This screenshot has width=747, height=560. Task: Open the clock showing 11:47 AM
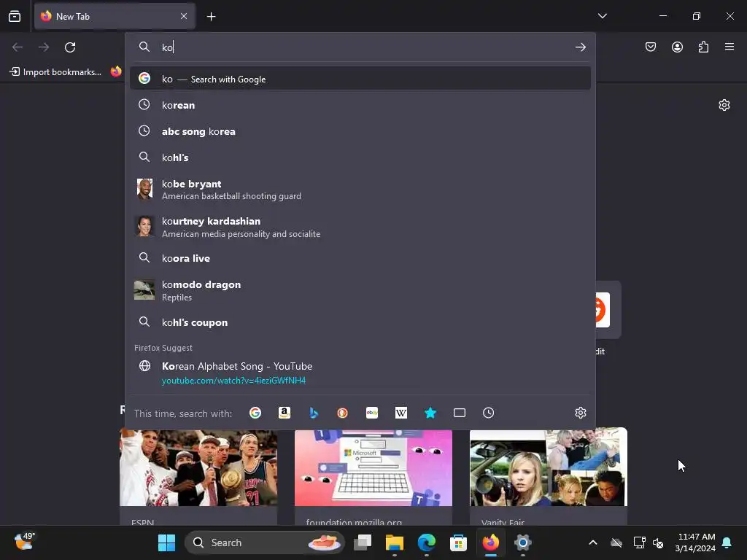coord(695,542)
